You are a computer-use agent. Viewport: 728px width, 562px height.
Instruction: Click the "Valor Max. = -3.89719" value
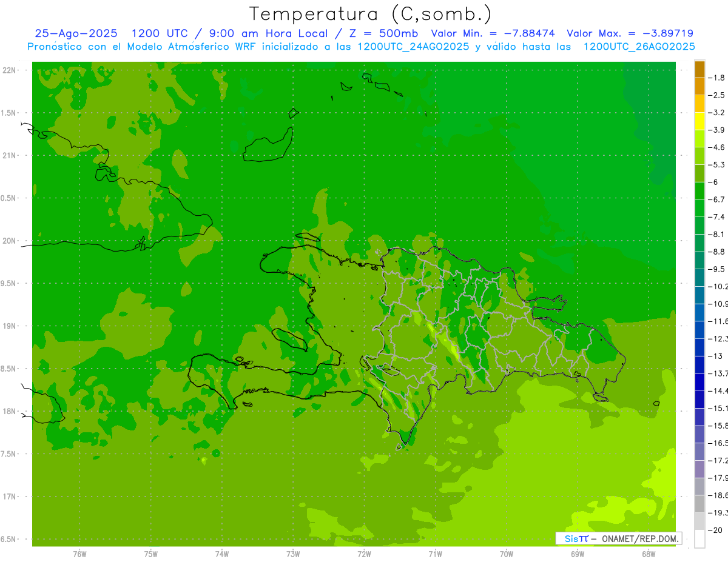pyautogui.click(x=630, y=33)
